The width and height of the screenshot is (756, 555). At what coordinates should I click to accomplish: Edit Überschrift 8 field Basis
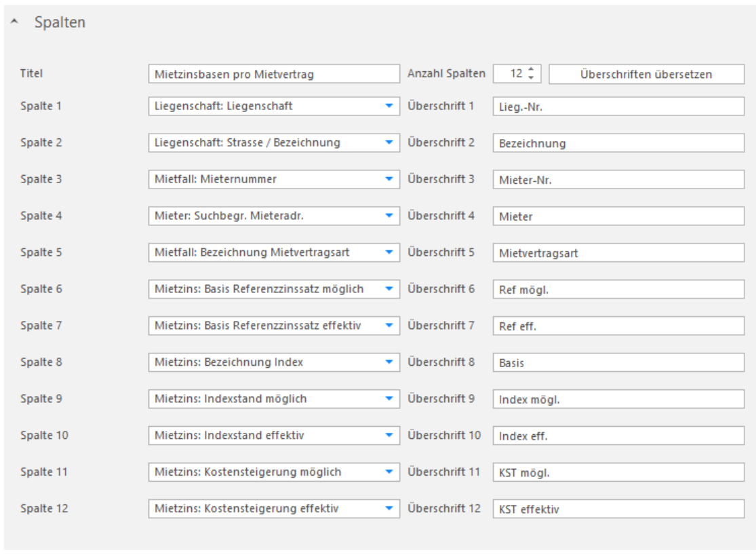618,363
